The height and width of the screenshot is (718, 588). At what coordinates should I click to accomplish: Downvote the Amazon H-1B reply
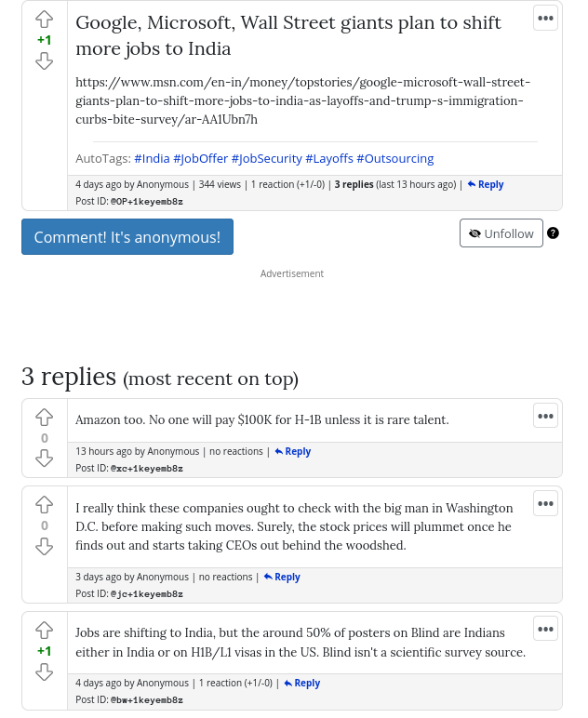[45, 459]
